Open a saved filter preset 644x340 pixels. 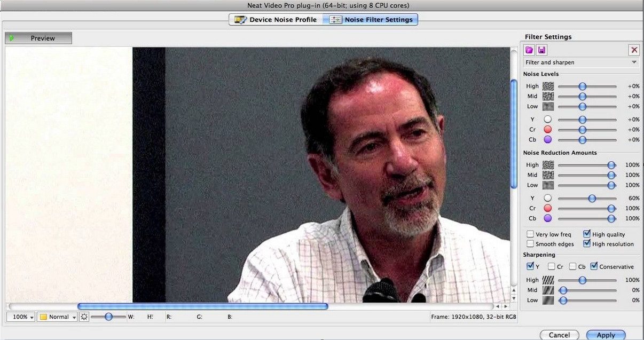529,49
